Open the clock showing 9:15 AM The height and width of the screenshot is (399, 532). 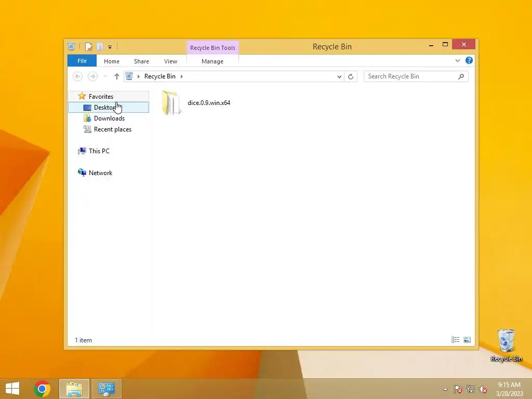tap(509, 389)
